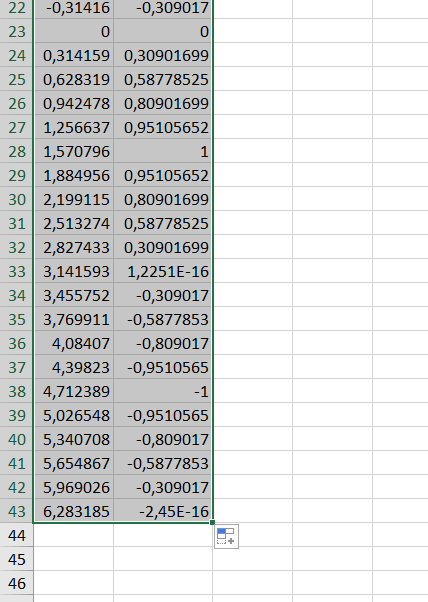This screenshot has height=602, width=428.
Task: Click the -0,309017 cell in row 22
Action: click(x=163, y=8)
